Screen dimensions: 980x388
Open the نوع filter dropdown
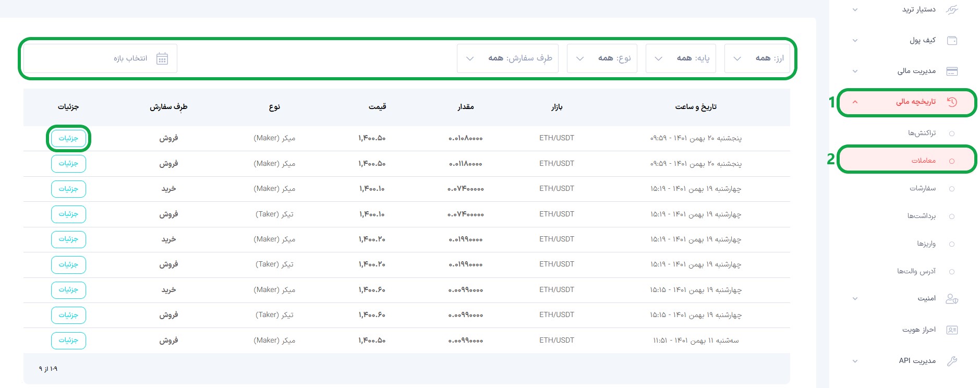pyautogui.click(x=602, y=58)
